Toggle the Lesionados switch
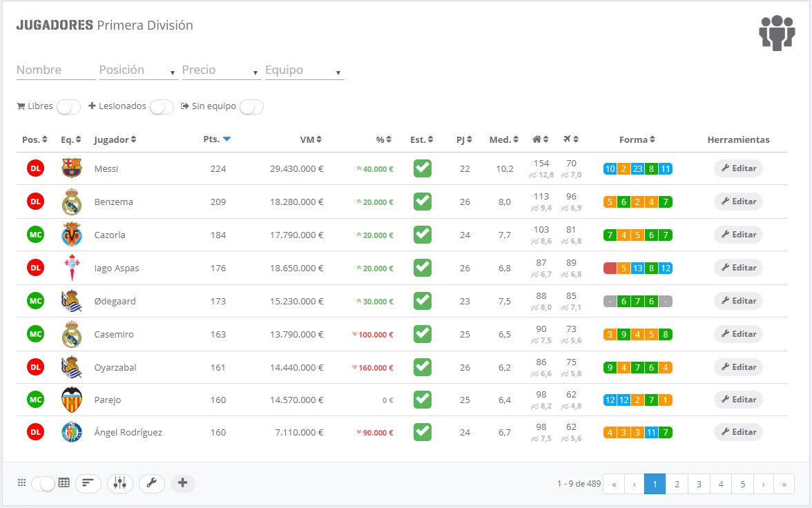This screenshot has height=508, width=812. pyautogui.click(x=162, y=107)
